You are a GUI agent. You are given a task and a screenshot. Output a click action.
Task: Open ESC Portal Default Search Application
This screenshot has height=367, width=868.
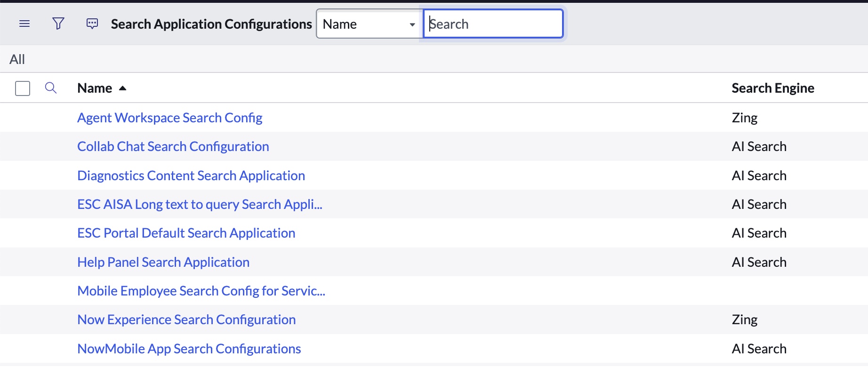[x=186, y=233]
